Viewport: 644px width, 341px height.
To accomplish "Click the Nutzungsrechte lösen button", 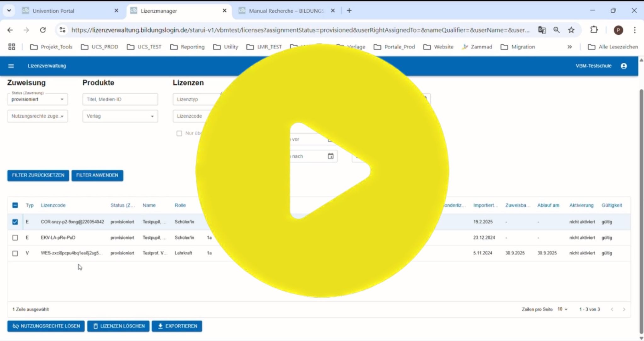I will point(46,326).
